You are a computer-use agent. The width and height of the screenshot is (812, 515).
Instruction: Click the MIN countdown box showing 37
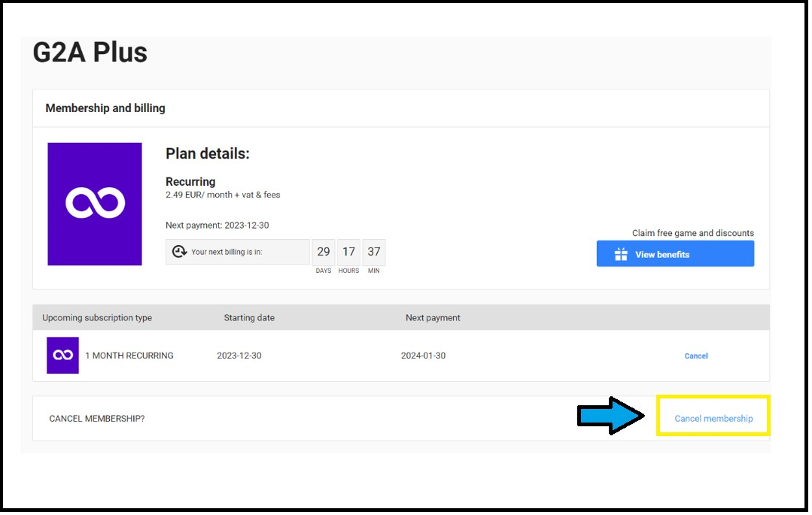click(374, 253)
